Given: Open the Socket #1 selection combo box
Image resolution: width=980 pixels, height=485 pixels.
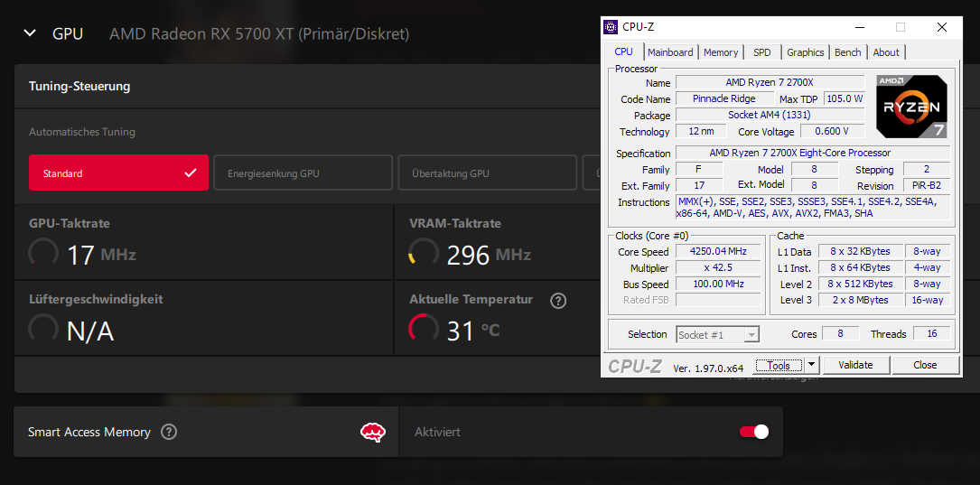Looking at the screenshot, I should 718,334.
